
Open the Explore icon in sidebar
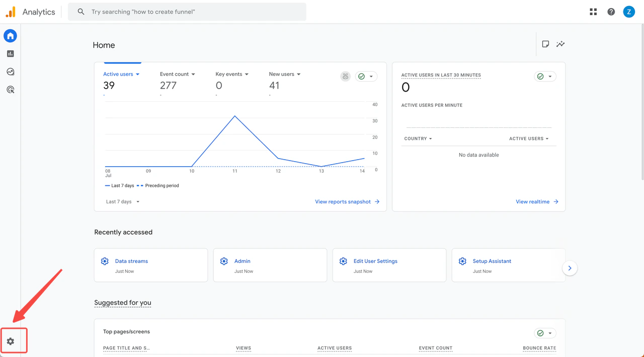point(11,72)
